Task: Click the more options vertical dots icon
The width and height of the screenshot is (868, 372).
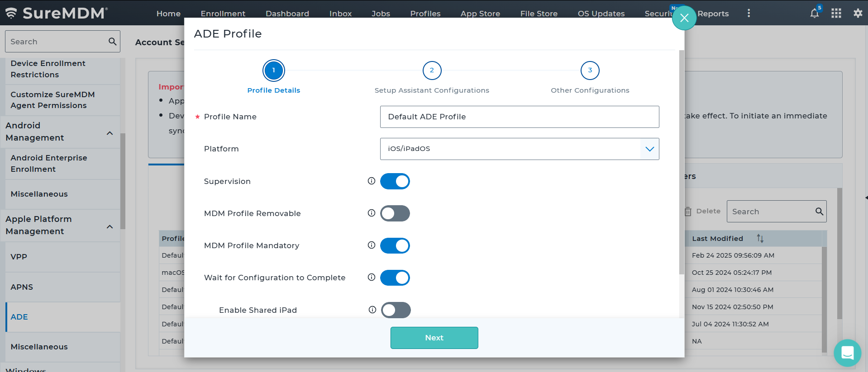Action: [x=749, y=13]
